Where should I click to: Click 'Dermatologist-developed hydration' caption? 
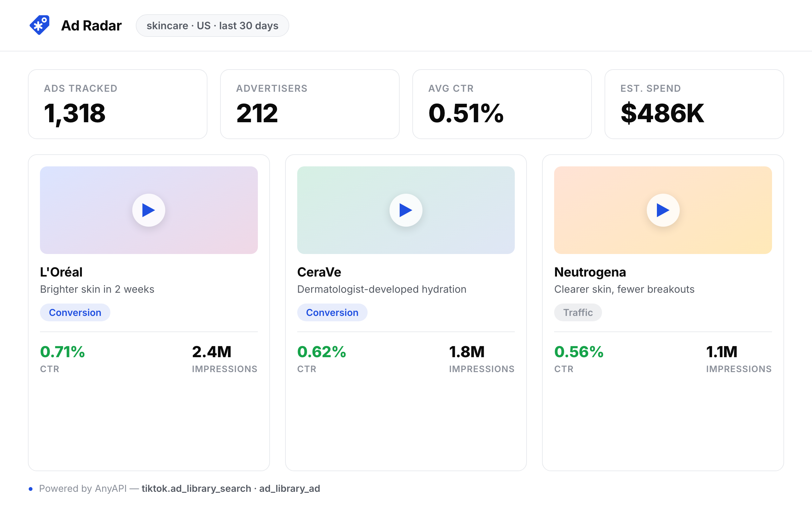coord(382,289)
